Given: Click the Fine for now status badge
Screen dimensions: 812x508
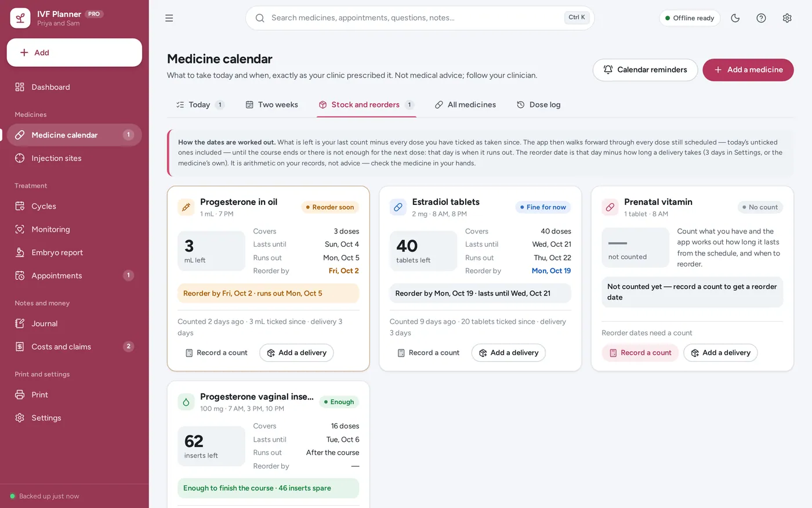Looking at the screenshot, I should click(543, 207).
